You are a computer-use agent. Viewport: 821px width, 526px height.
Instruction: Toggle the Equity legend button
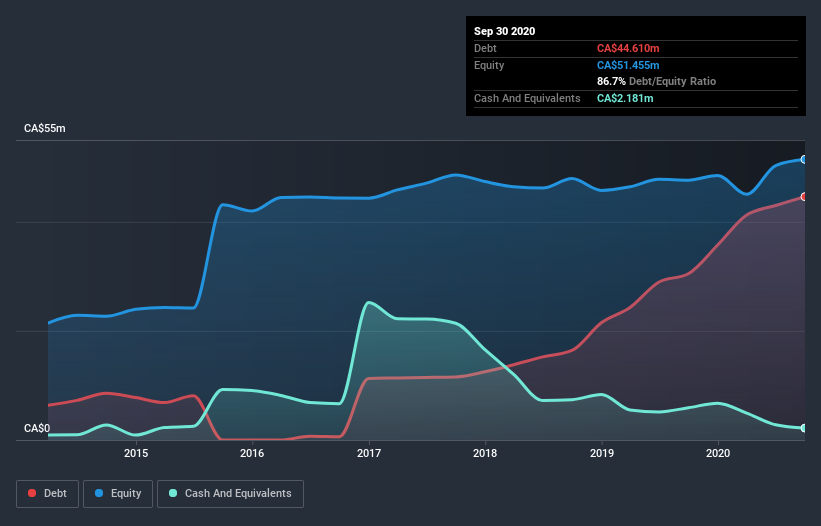coord(118,494)
